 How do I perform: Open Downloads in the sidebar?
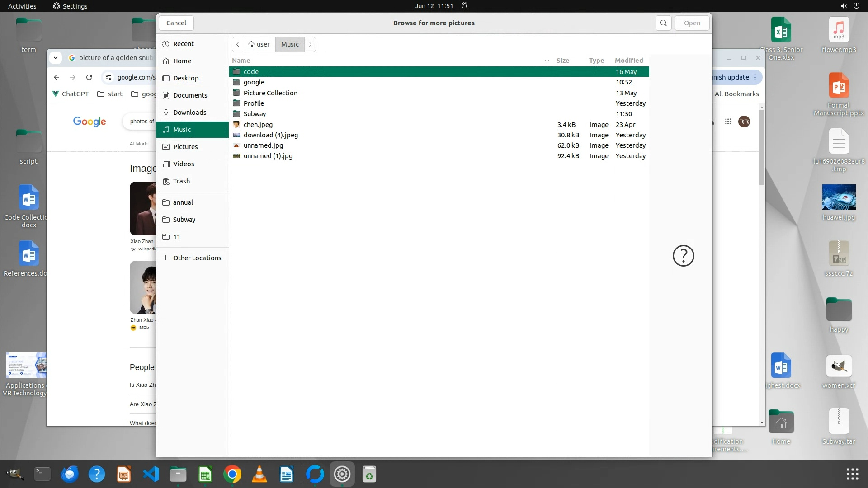click(x=189, y=113)
